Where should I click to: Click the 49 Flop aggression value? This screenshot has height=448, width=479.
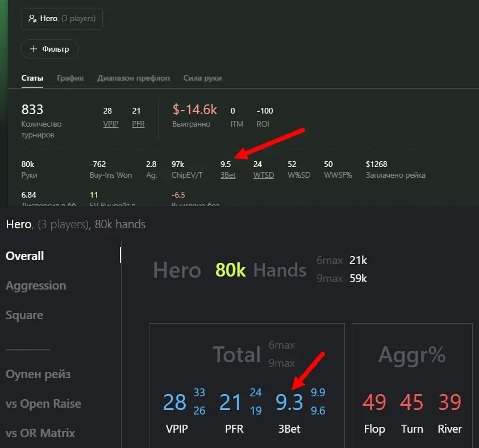[374, 402]
